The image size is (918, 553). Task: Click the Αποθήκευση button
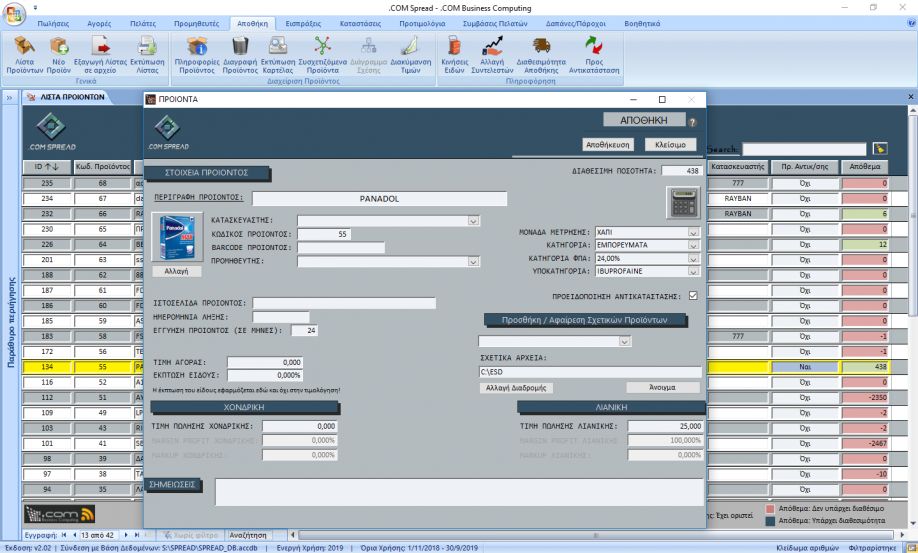point(608,145)
